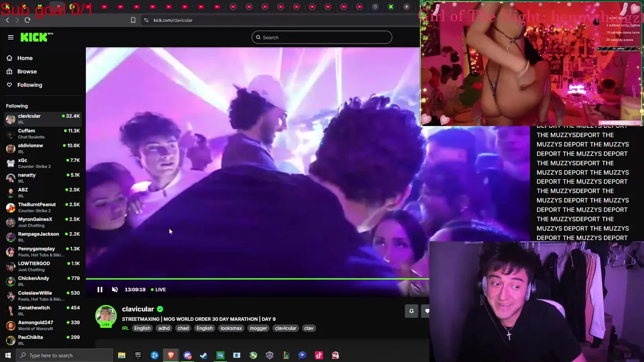
Task: Select the looksmax tag
Action: [x=231, y=328]
